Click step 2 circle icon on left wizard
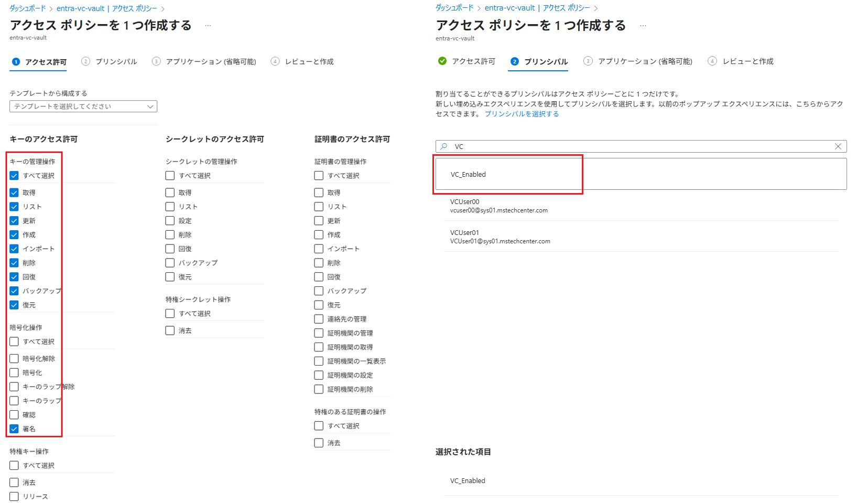 click(85, 61)
